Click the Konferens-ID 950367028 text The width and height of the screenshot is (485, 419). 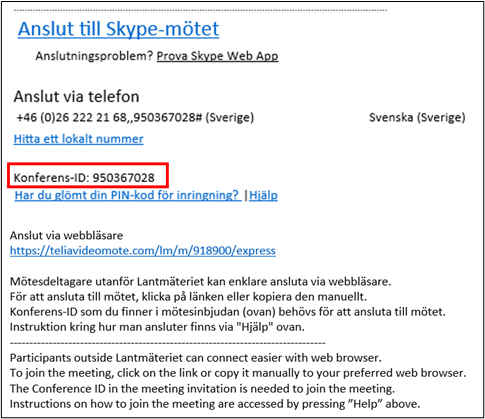84,178
